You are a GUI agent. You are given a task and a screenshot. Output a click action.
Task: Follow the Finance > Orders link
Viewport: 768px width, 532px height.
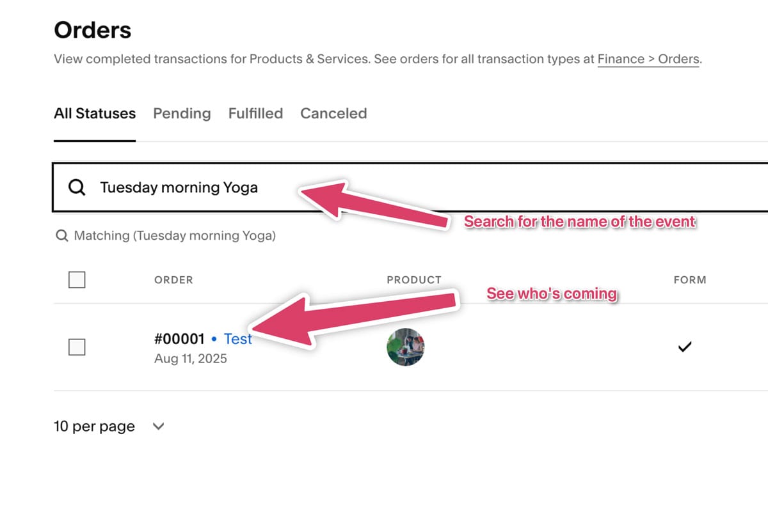pos(648,59)
